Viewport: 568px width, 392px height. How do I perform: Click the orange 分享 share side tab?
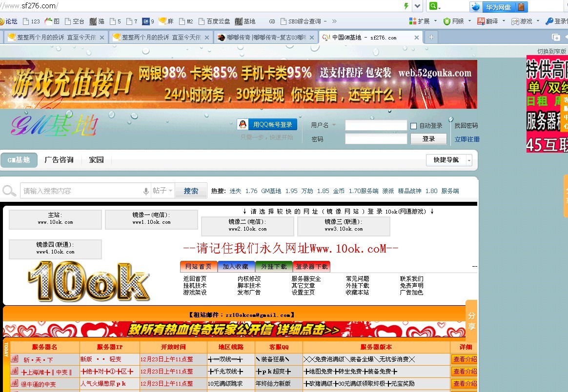tap(471, 321)
